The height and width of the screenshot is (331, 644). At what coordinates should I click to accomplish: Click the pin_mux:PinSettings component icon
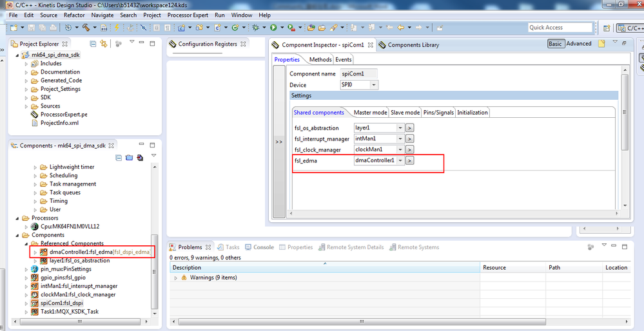(35, 269)
